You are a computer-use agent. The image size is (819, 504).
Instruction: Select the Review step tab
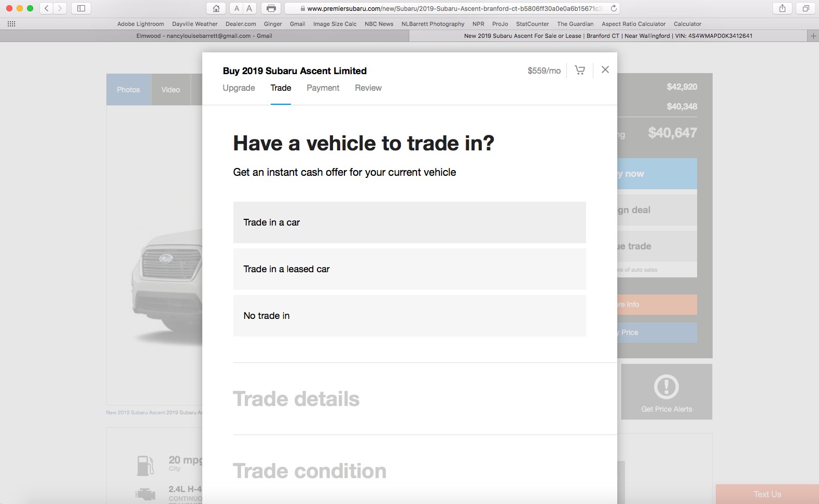(x=368, y=88)
